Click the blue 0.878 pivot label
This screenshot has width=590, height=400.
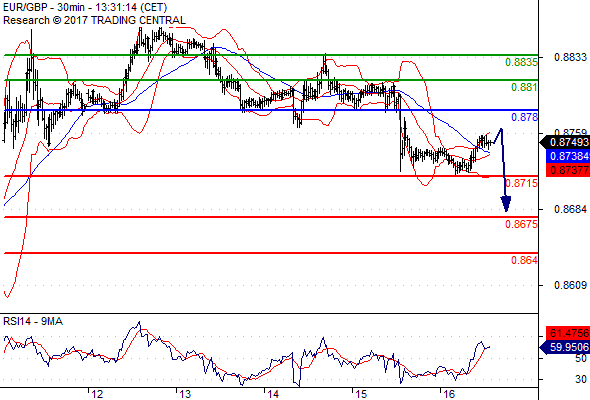point(524,117)
